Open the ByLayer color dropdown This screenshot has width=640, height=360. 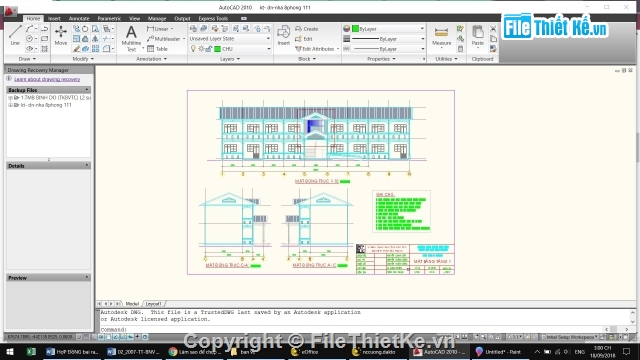(x=422, y=29)
